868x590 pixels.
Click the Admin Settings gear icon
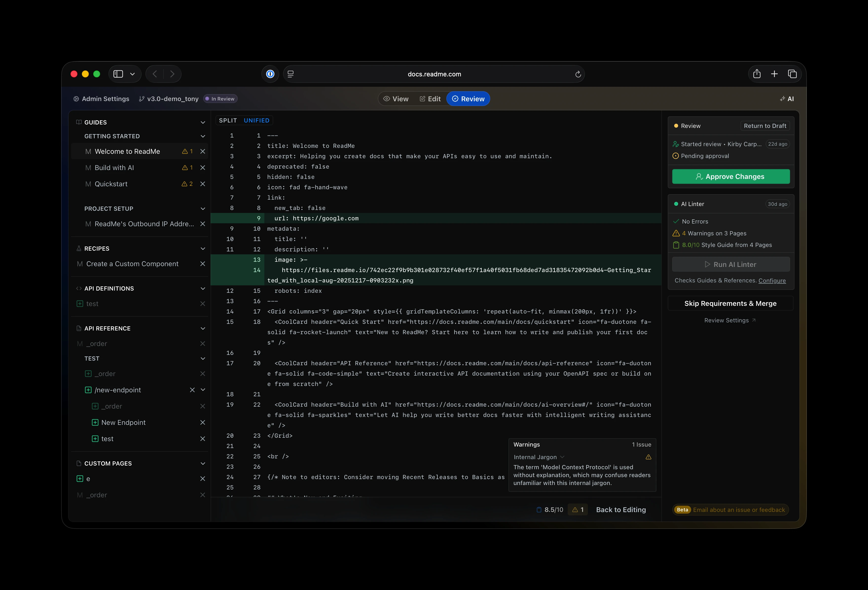coord(76,99)
